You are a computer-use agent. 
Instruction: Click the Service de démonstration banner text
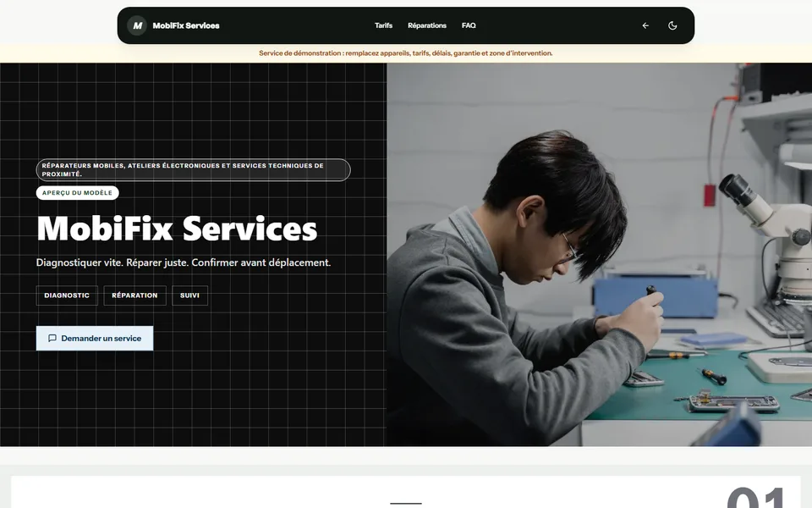(406, 52)
